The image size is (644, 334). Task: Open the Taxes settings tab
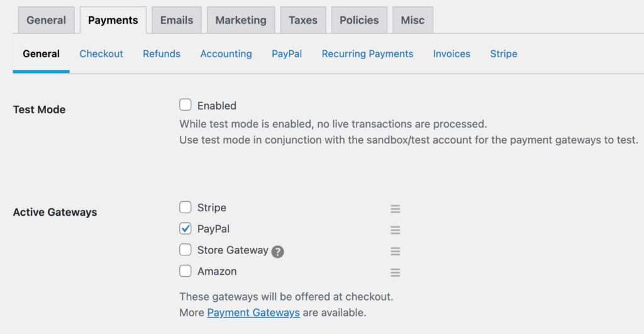tap(303, 20)
